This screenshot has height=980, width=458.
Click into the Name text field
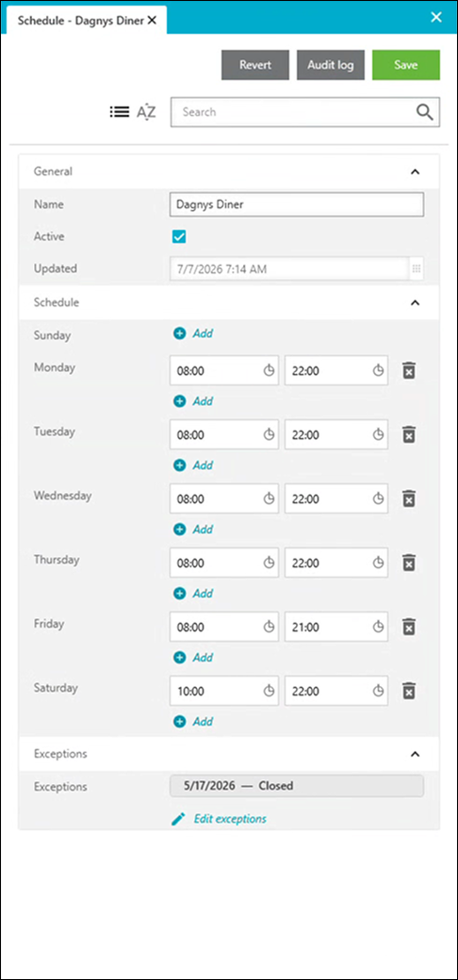(297, 204)
